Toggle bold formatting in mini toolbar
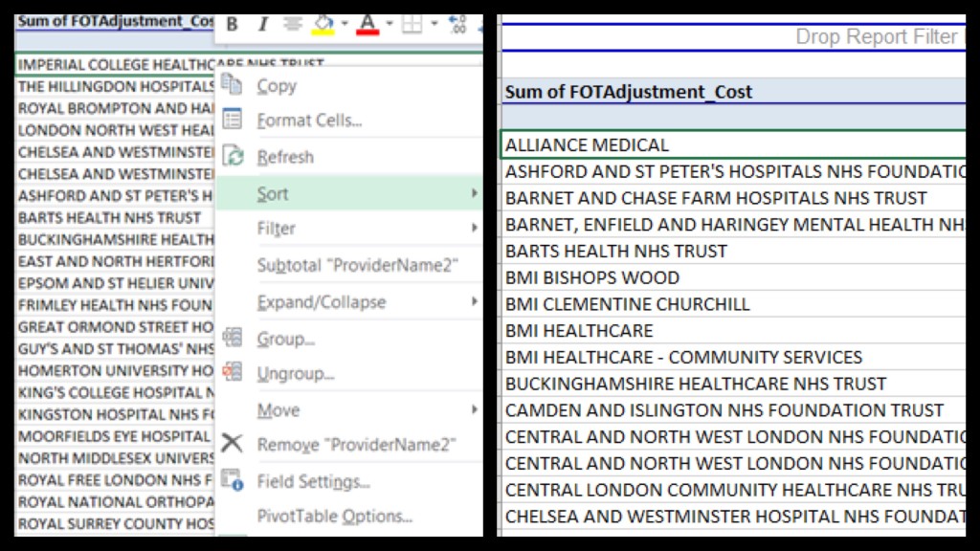Viewport: 980px width, 551px height. [232, 24]
